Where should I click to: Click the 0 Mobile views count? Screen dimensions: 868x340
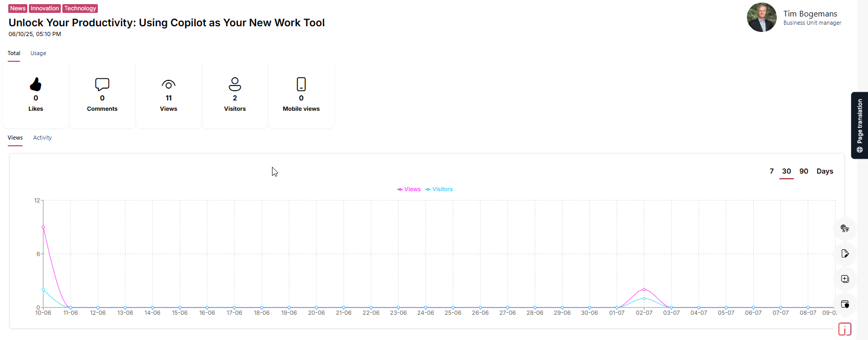(301, 98)
